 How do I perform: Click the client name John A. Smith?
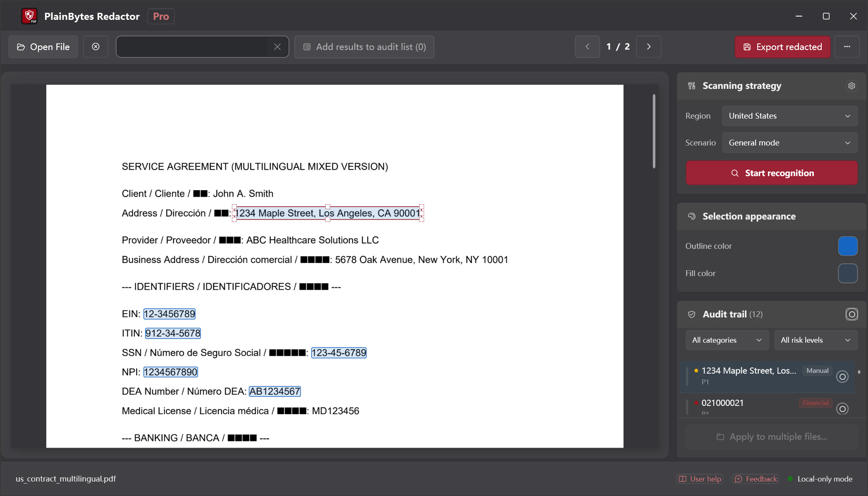(x=243, y=194)
